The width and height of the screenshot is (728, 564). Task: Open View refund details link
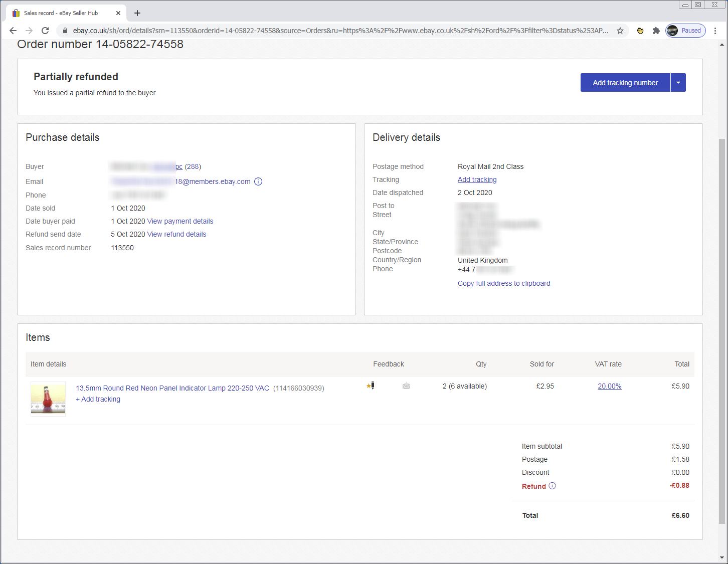[x=176, y=234]
